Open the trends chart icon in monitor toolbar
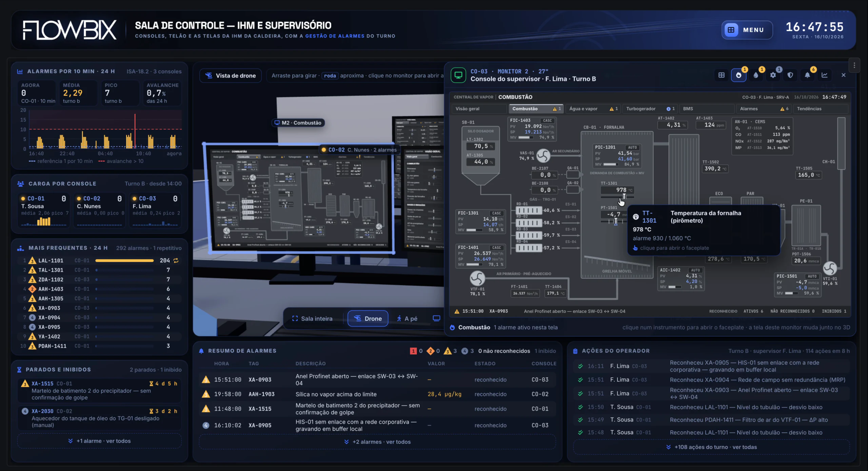 coord(825,75)
